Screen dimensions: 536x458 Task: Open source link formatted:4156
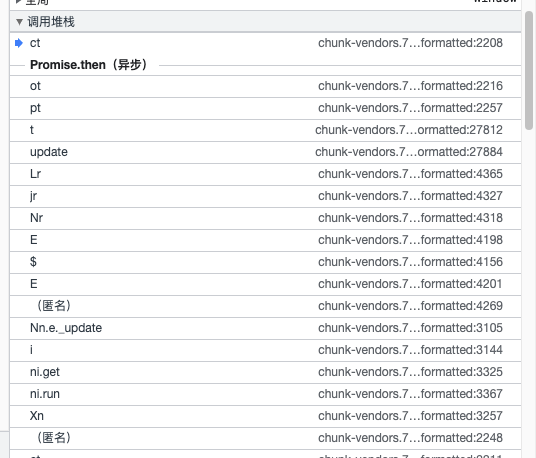click(x=410, y=262)
